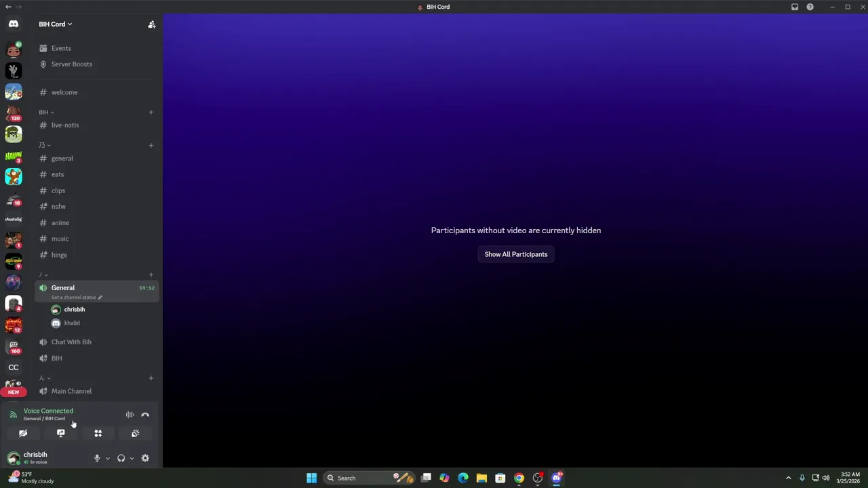The width and height of the screenshot is (868, 488).
Task: Collapse the voice category above General
Action: [43, 274]
